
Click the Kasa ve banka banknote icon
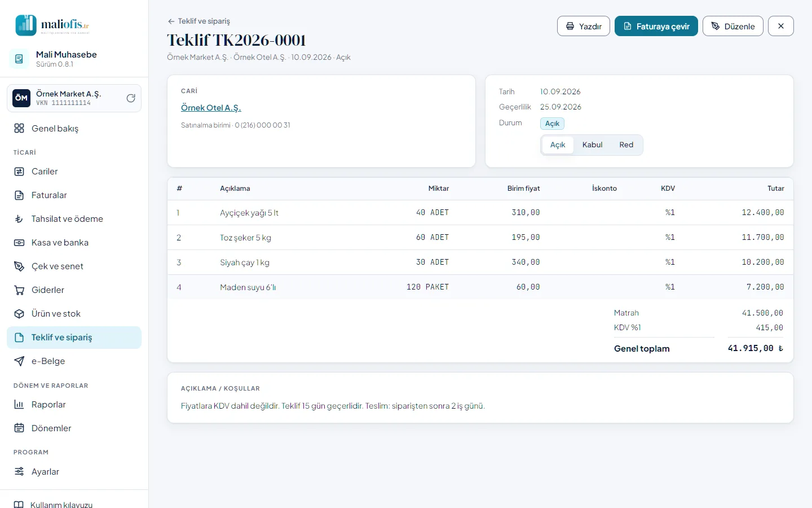pos(19,243)
